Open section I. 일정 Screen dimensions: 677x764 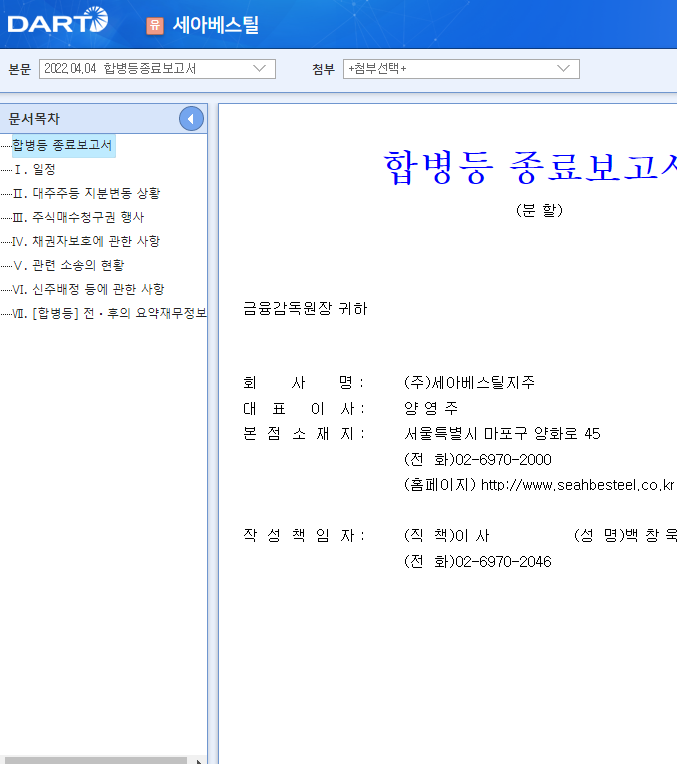34,170
